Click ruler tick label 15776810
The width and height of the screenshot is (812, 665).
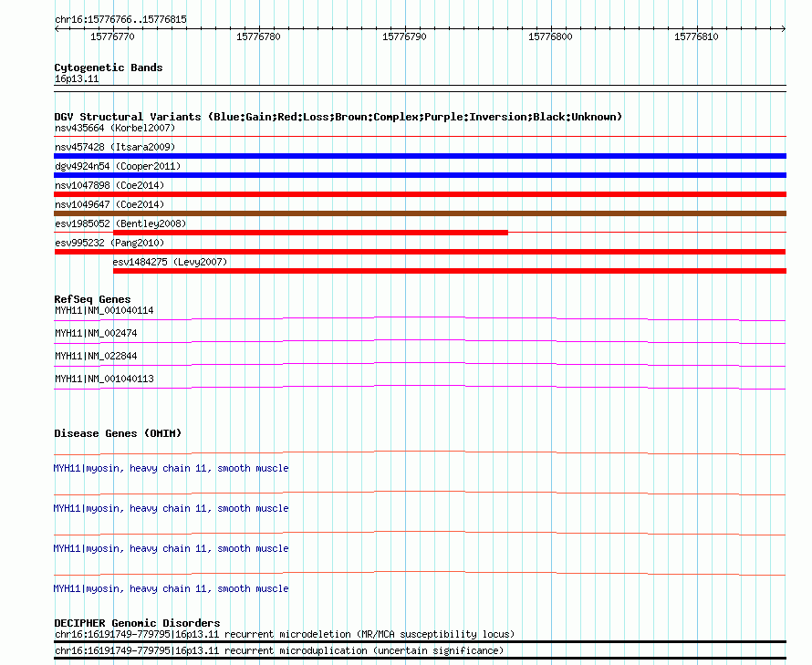tap(696, 36)
